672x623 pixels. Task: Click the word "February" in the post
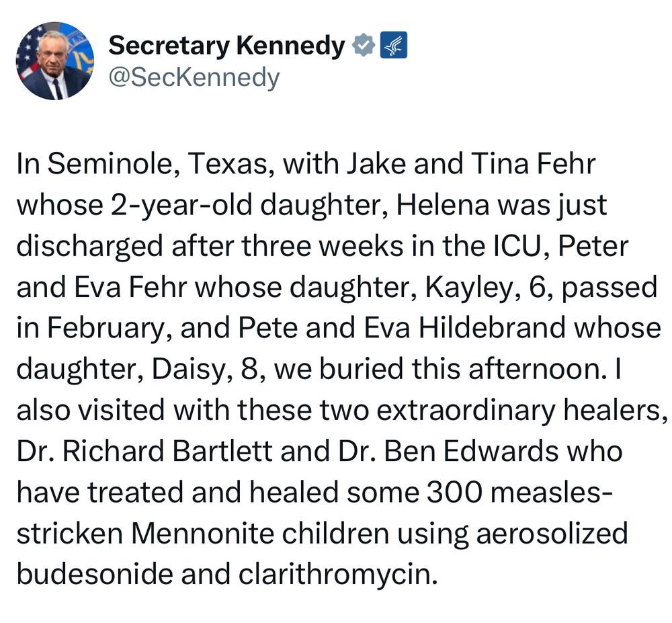105,329
